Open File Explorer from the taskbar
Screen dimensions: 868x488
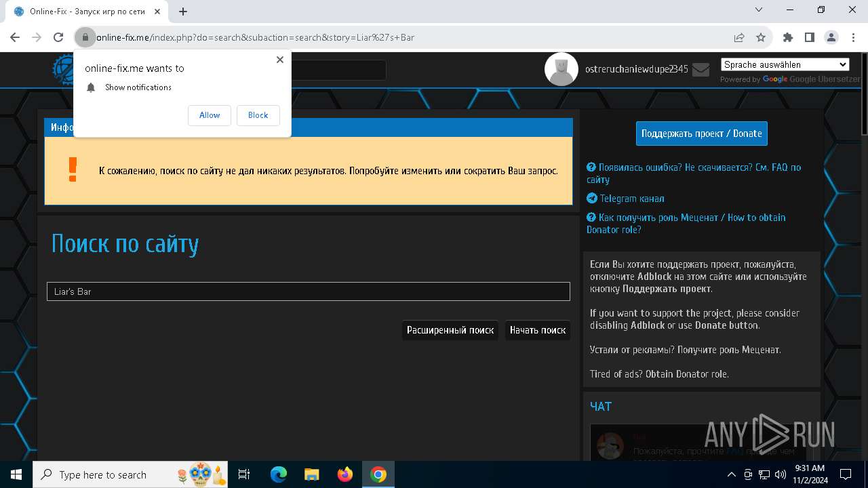point(311,474)
